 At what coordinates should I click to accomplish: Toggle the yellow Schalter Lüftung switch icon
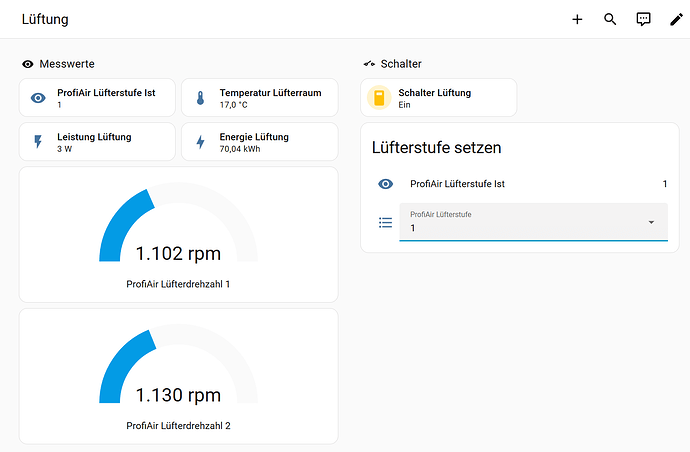tap(379, 98)
